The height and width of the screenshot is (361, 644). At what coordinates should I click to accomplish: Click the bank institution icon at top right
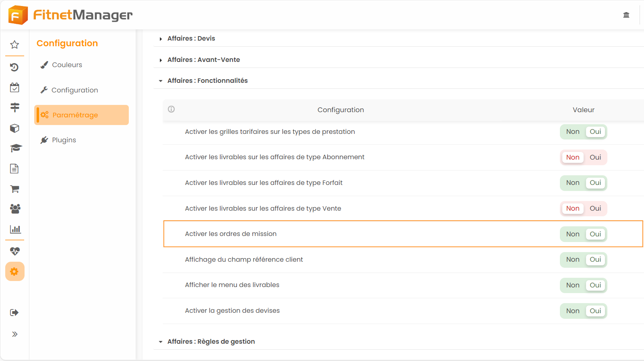point(626,15)
